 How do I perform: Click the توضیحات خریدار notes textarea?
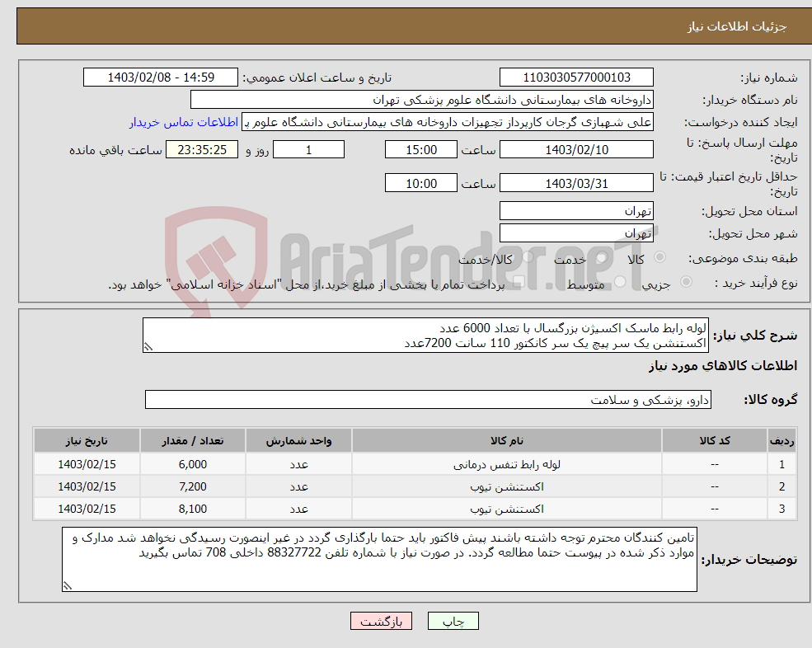tap(379, 560)
